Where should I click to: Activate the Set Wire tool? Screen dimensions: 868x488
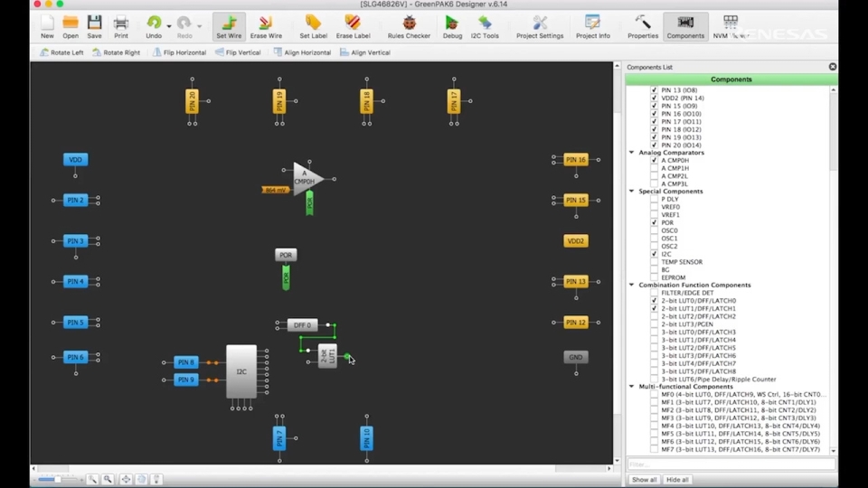[229, 26]
